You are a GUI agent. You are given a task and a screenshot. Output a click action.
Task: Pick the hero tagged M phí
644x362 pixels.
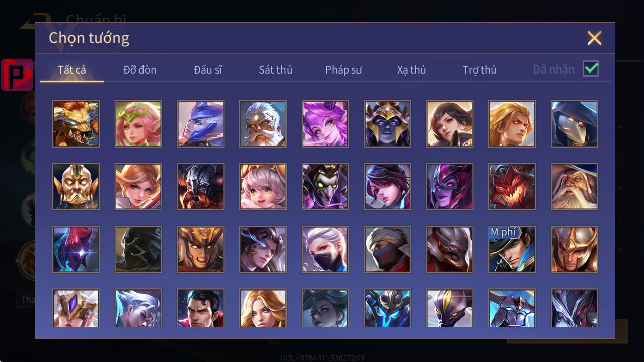coord(512,250)
